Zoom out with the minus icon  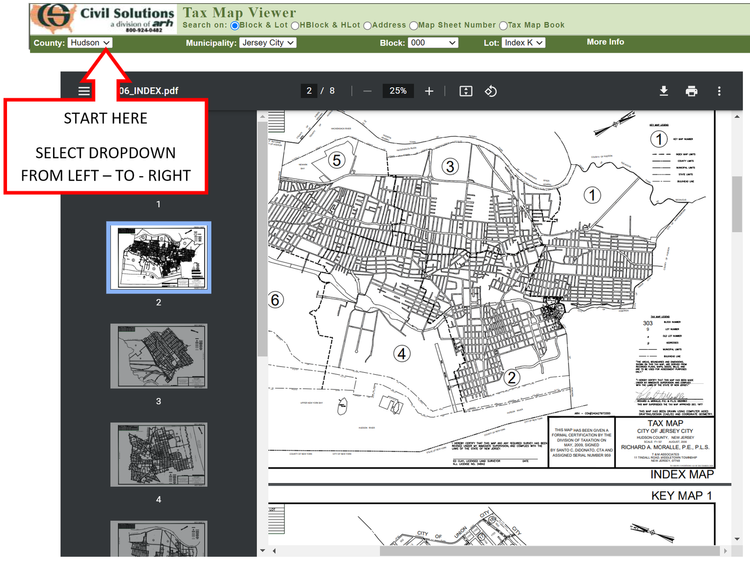click(x=367, y=91)
